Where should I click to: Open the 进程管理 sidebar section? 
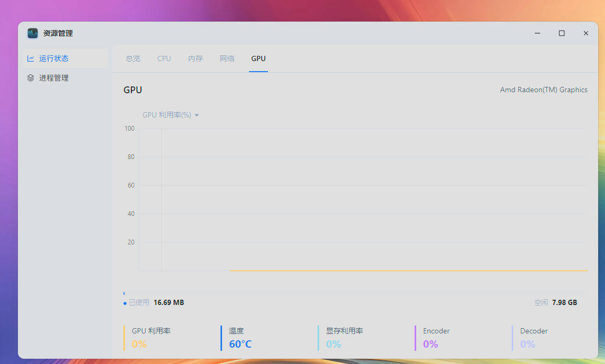tap(65, 78)
